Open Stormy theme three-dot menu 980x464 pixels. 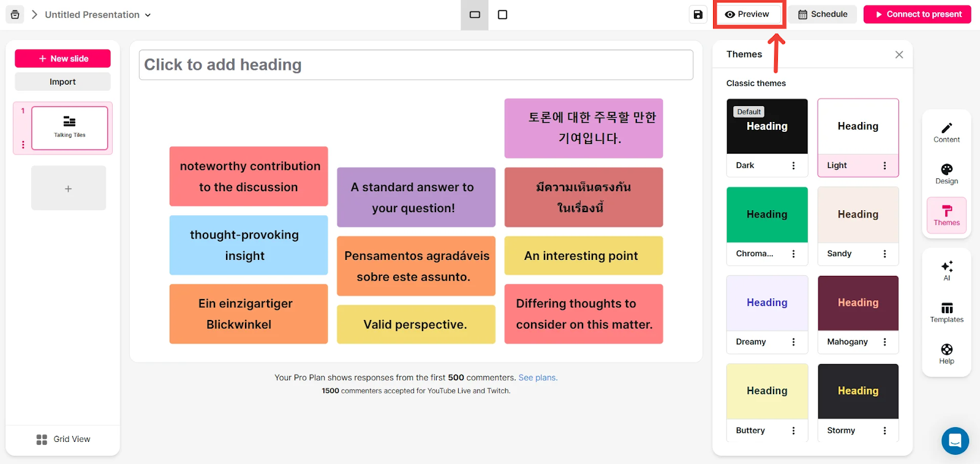(884, 431)
